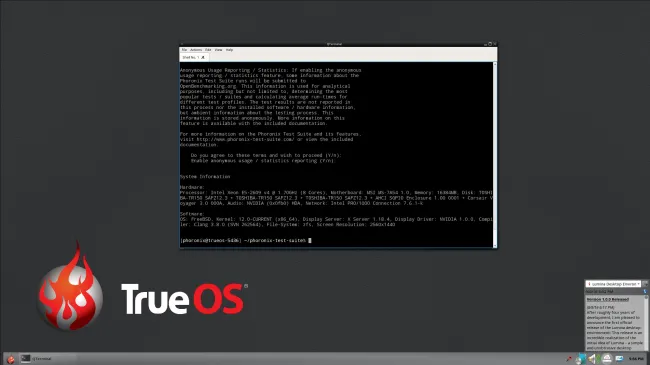The height and width of the screenshot is (365, 650).
Task: Open the Version 1.0.0 Released link
Action: coord(608,299)
